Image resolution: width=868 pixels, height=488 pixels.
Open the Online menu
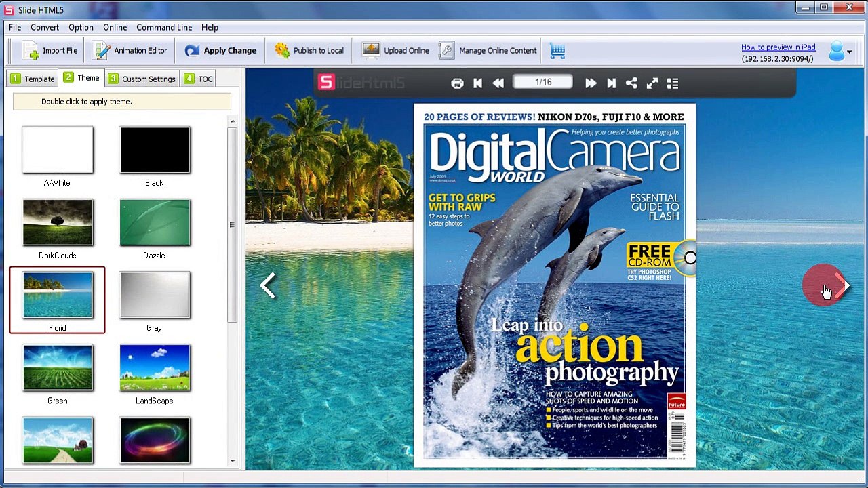coord(115,27)
